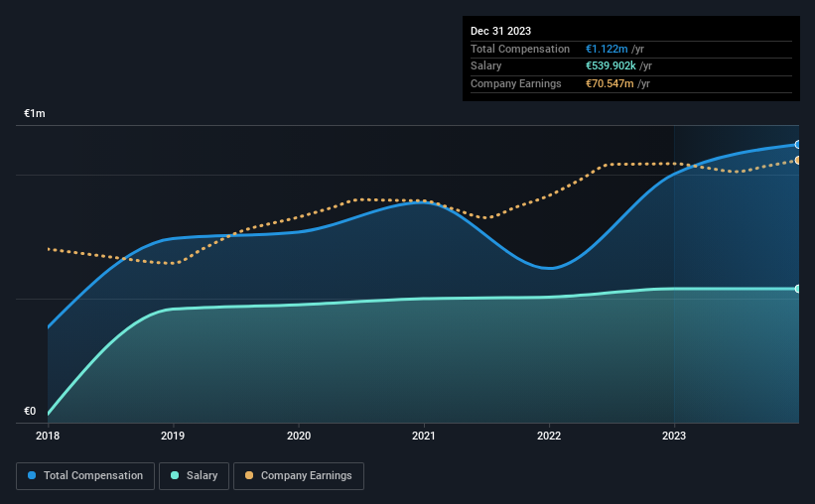Click the 2020 x-axis label
Viewport: 815px width, 504px height.
299,436
